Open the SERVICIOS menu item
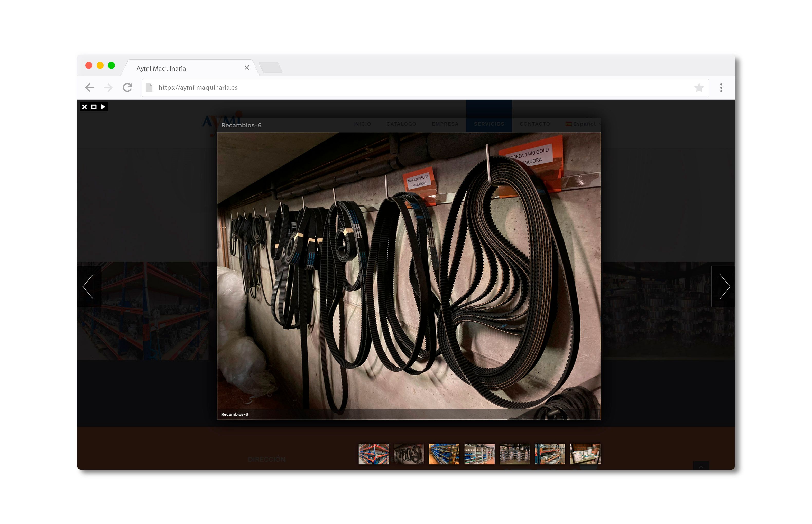 (489, 124)
